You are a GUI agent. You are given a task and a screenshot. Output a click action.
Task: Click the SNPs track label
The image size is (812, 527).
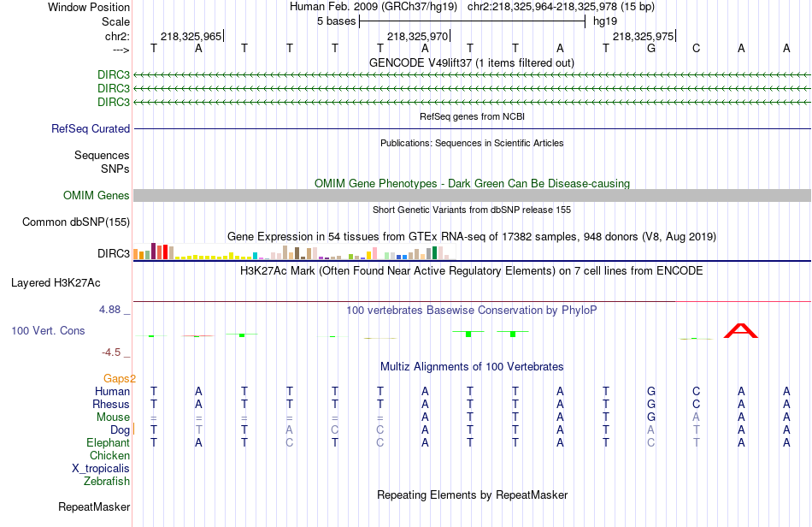pos(115,169)
